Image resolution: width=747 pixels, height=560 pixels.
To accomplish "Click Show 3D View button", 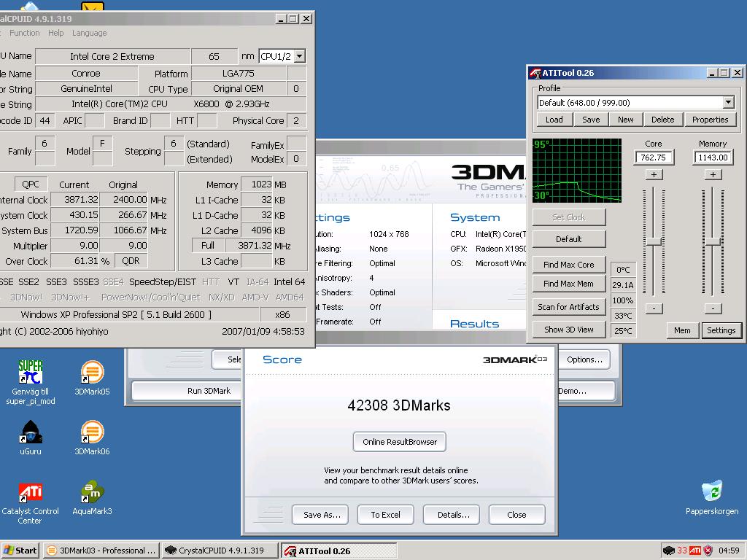I will point(569,330).
